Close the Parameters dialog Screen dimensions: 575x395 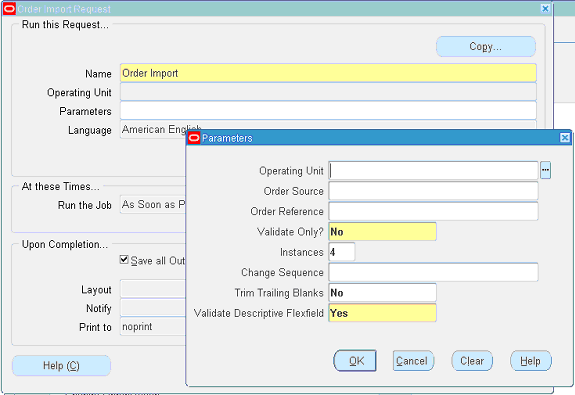(565, 138)
